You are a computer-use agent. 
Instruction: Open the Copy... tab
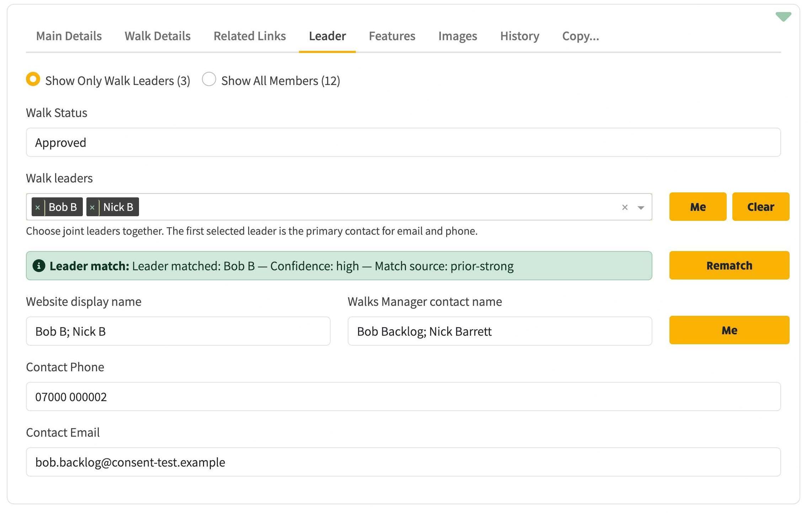581,36
